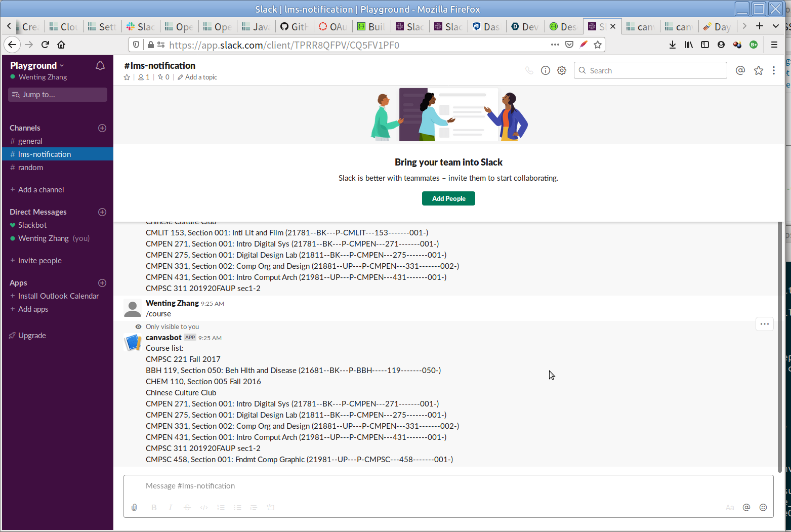Screen dimensions: 791x532
Task: Click the plus icon beside Apps
Action: (102, 283)
